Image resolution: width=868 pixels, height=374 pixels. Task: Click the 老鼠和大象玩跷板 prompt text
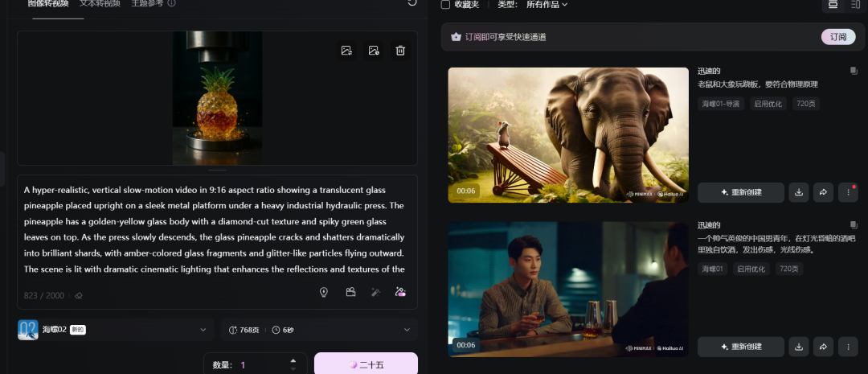[757, 84]
